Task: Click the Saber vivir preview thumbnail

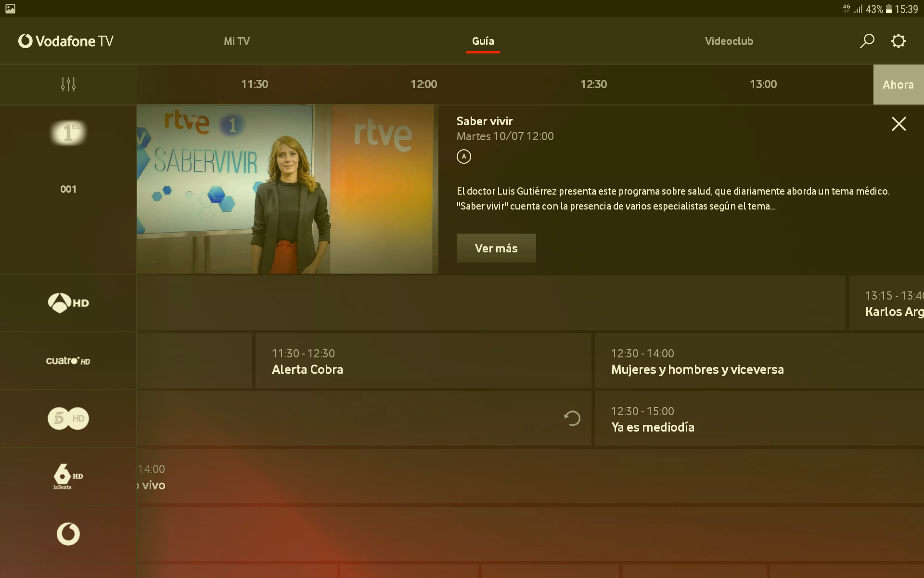Action: [x=287, y=189]
